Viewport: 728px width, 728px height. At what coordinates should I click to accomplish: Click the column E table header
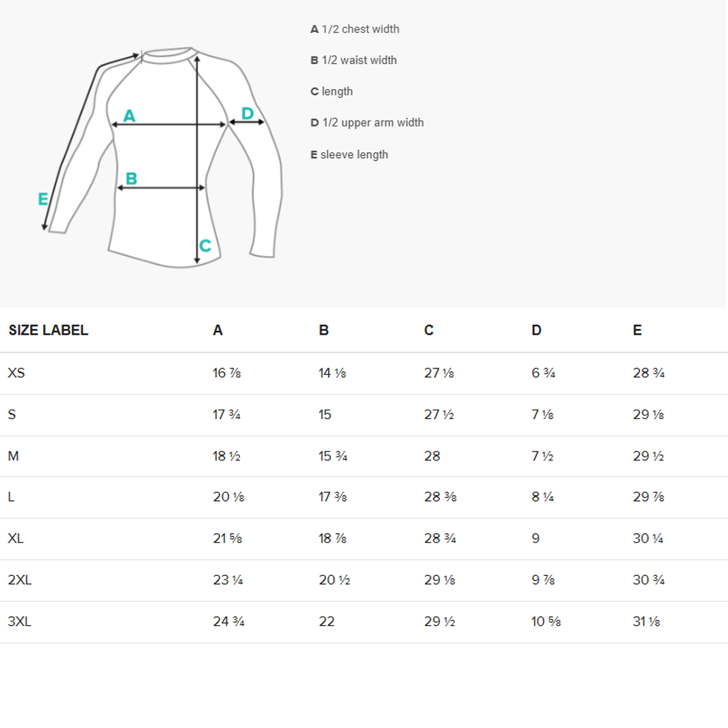pos(637,330)
